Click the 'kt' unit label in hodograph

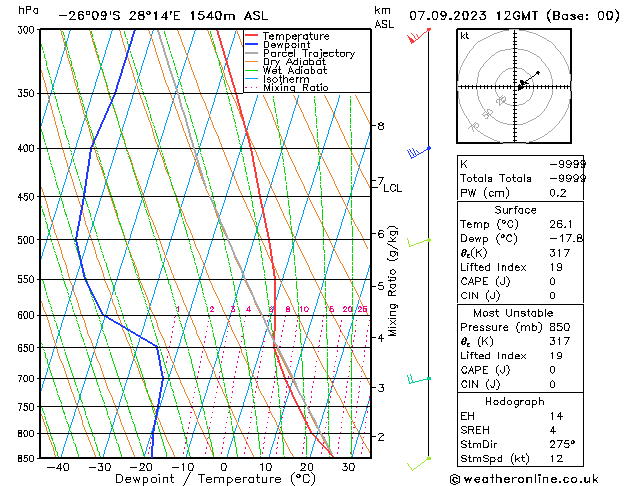pos(465,36)
